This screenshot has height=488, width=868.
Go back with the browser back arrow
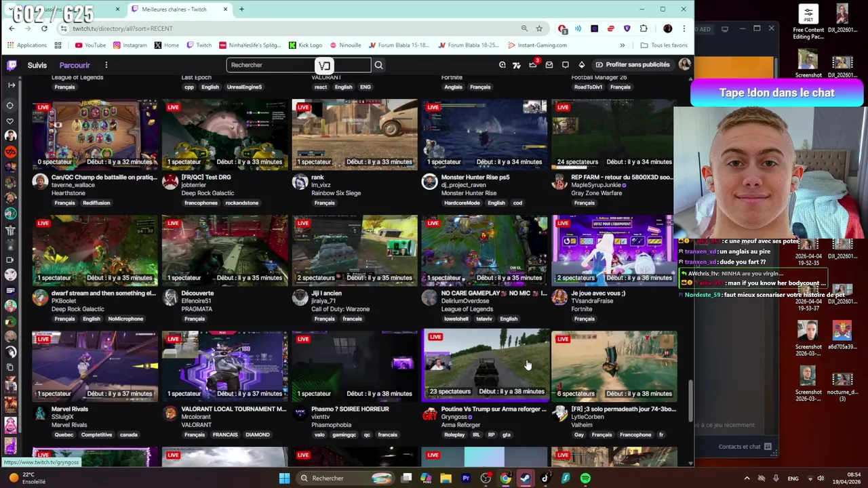[x=12, y=28]
